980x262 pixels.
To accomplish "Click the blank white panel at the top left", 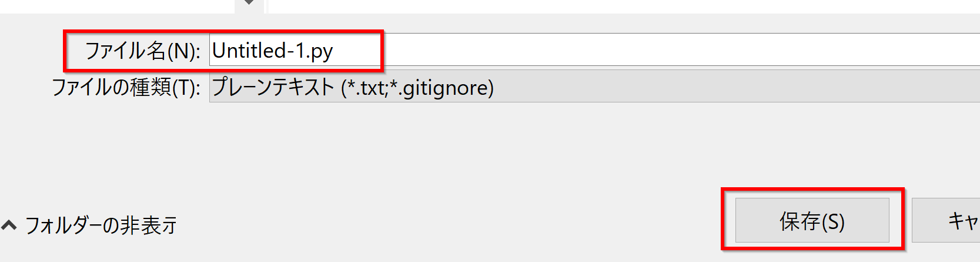I will pos(117,6).
